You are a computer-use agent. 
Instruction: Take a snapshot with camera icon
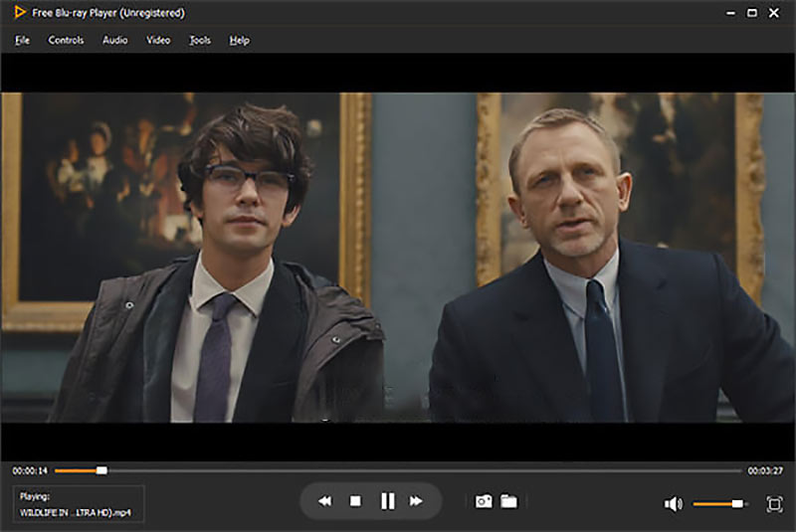click(x=484, y=502)
